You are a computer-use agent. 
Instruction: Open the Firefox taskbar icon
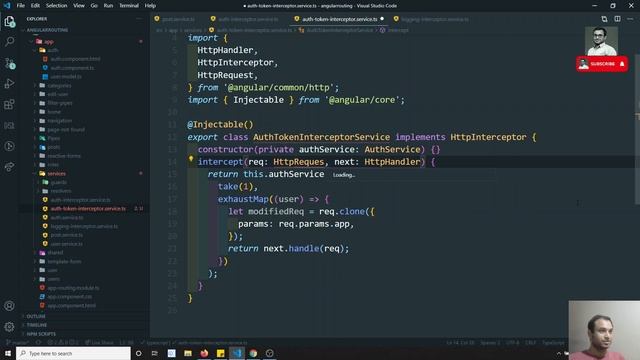tap(204, 353)
